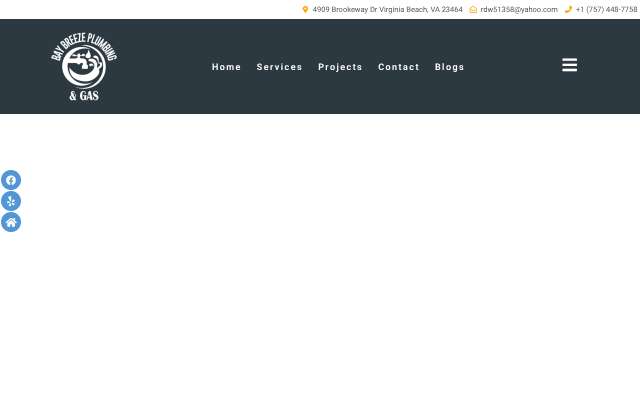Click the Bay Breeze Plumbing & Gas logo
Image resolution: width=640 pixels, height=400 pixels.
click(84, 67)
